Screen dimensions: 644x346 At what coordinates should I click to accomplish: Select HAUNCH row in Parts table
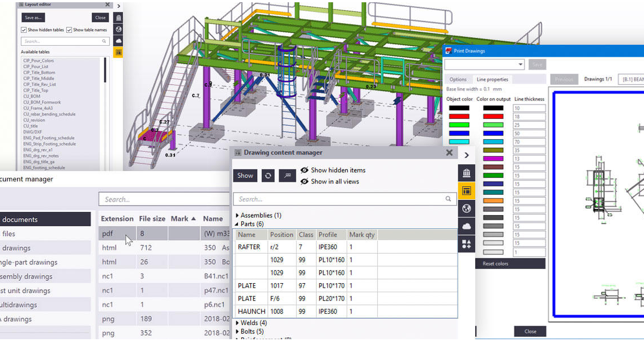point(346,311)
